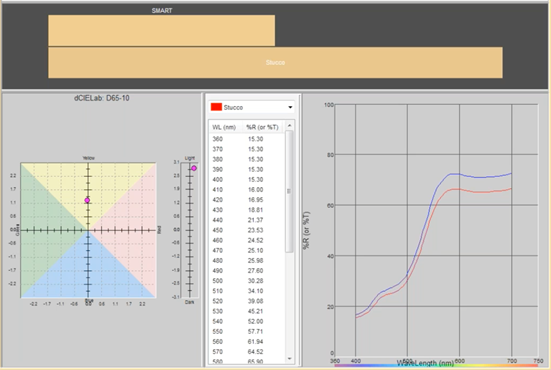Click the 16.95 reflectance value
The width and height of the screenshot is (551, 370).
(255, 200)
